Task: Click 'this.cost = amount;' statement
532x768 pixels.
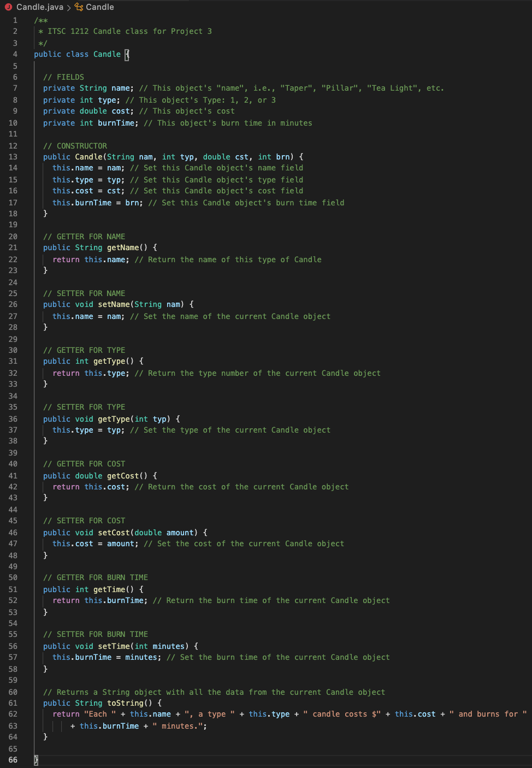Action: (x=96, y=543)
